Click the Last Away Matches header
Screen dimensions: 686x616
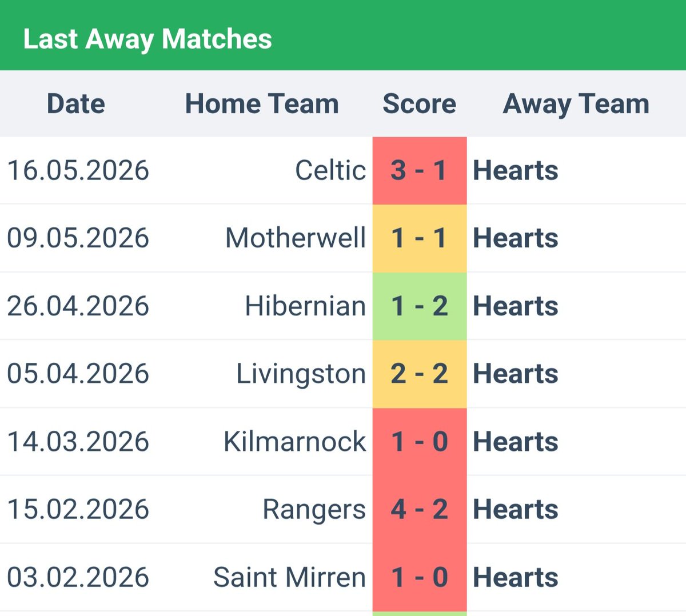coord(147,39)
